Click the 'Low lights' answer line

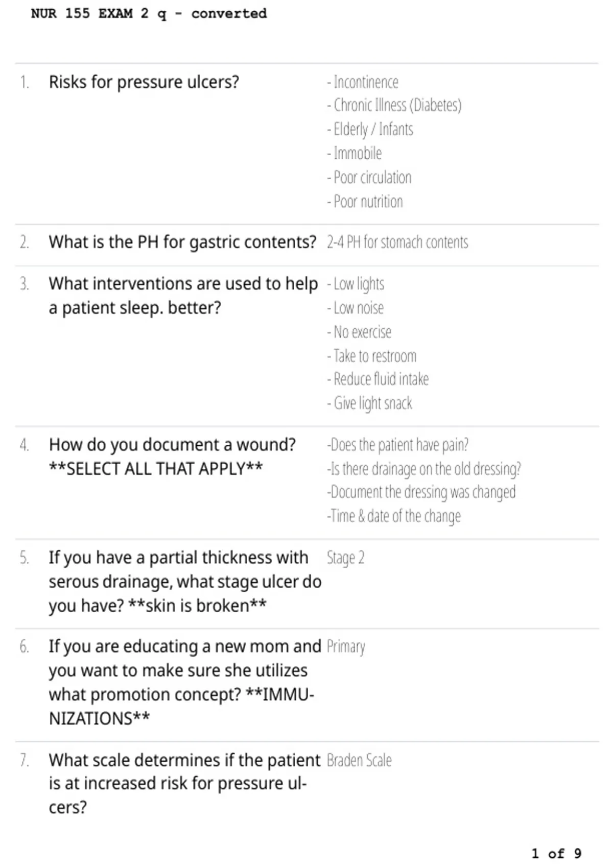pos(356,284)
